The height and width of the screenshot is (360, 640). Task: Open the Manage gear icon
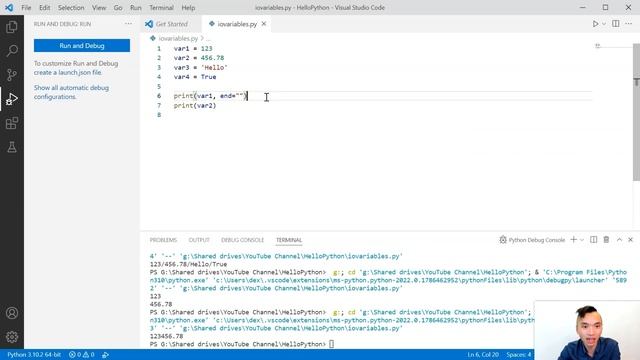tap(12, 337)
